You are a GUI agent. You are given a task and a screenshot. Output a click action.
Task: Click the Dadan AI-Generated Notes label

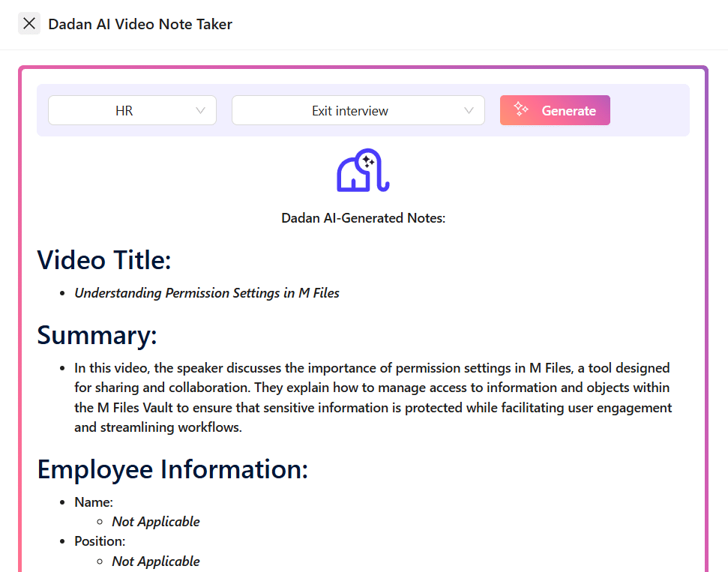(x=363, y=218)
